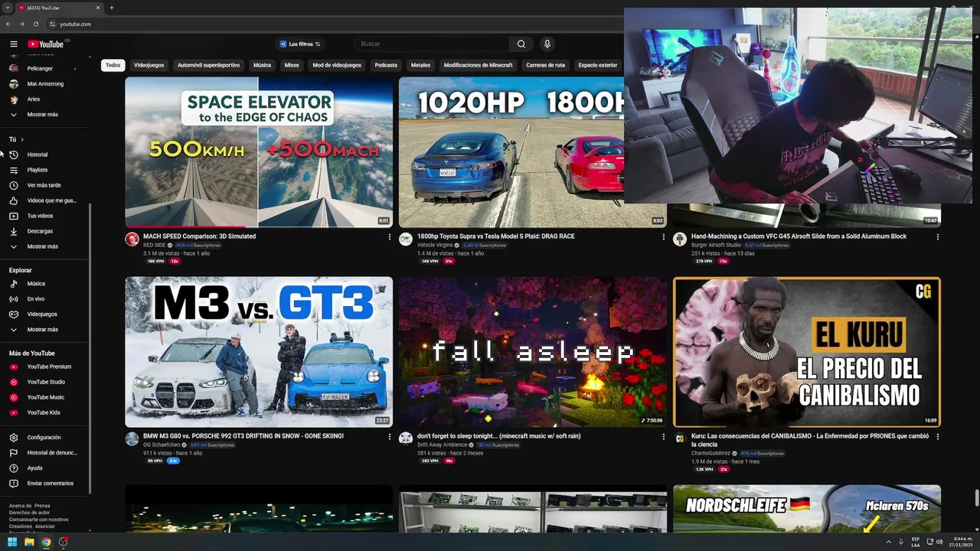980x551 pixels.
Task: Select Carreras de ruta chip
Action: (546, 65)
